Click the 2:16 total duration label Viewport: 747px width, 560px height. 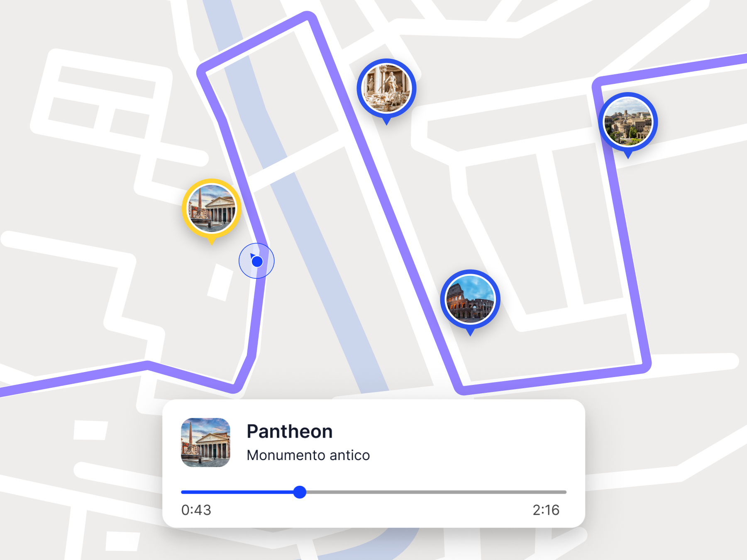click(x=546, y=510)
